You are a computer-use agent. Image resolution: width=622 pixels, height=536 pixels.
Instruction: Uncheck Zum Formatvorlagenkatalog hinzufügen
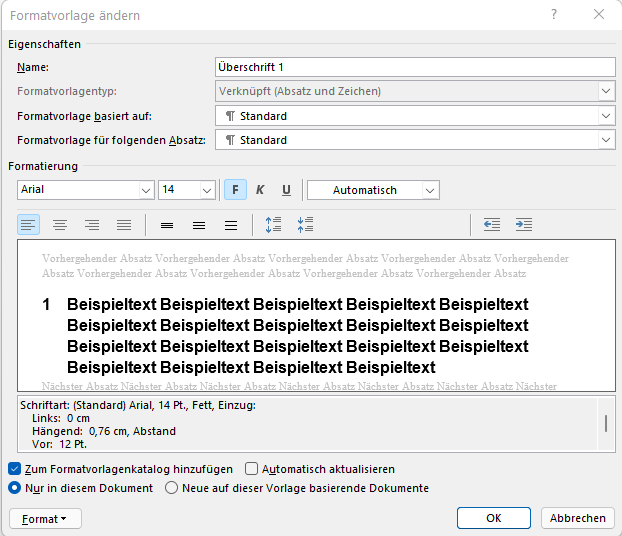tap(14, 469)
